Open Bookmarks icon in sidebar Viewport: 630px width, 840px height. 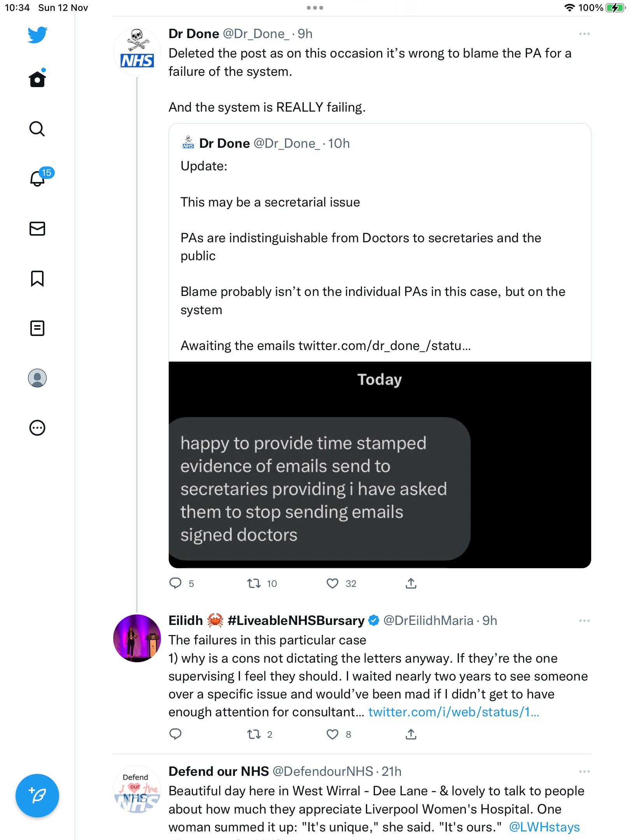(x=37, y=278)
